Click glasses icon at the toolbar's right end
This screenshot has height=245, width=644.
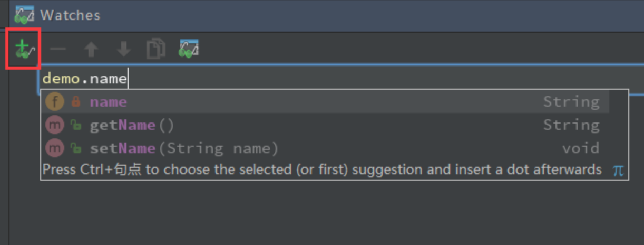click(x=189, y=49)
